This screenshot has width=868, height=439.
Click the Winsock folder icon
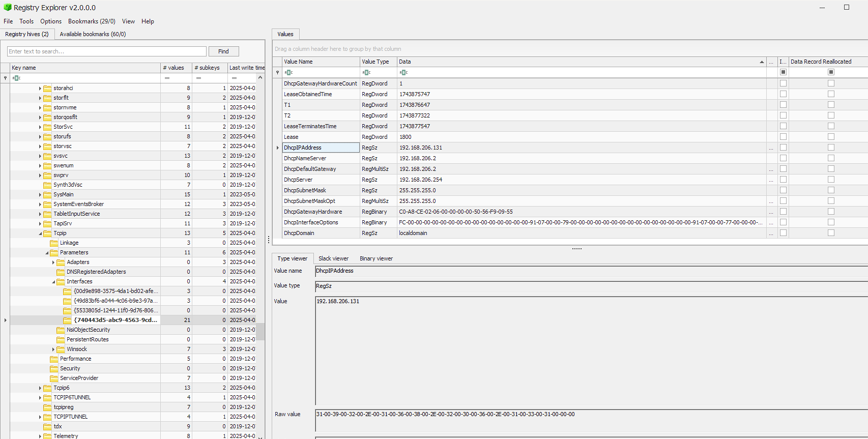pyautogui.click(x=61, y=349)
